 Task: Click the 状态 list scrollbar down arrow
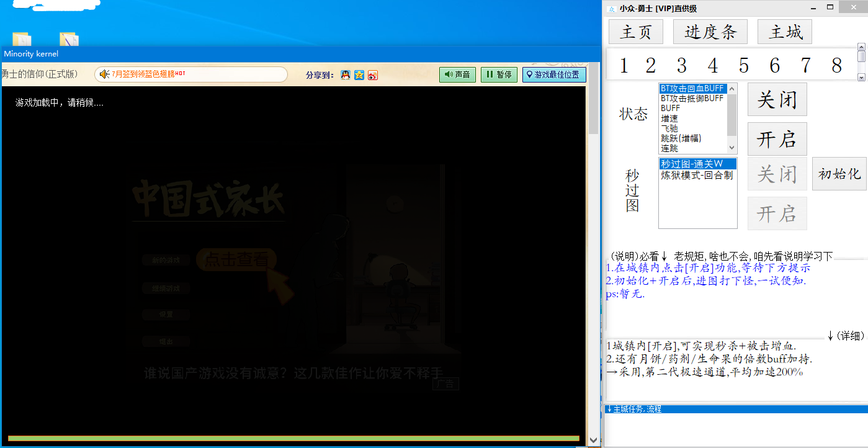(732, 148)
